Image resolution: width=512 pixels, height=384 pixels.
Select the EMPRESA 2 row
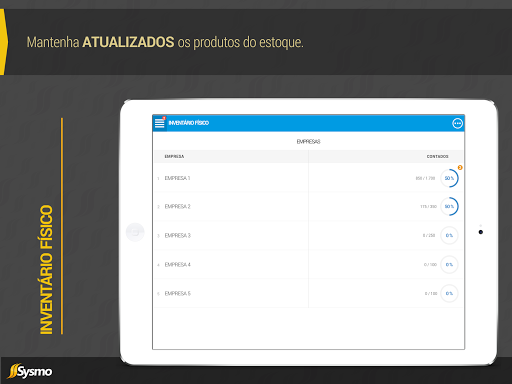click(308, 207)
